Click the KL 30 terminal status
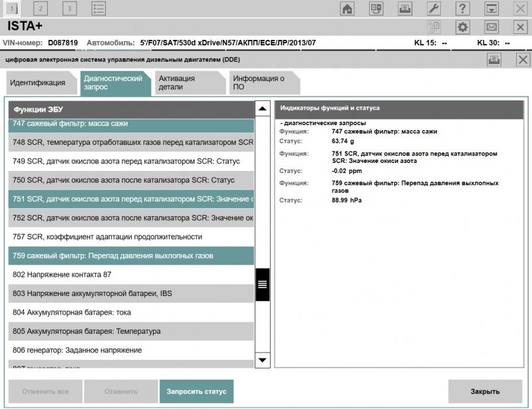Screen dimensions: 532x409 tap(493, 43)
